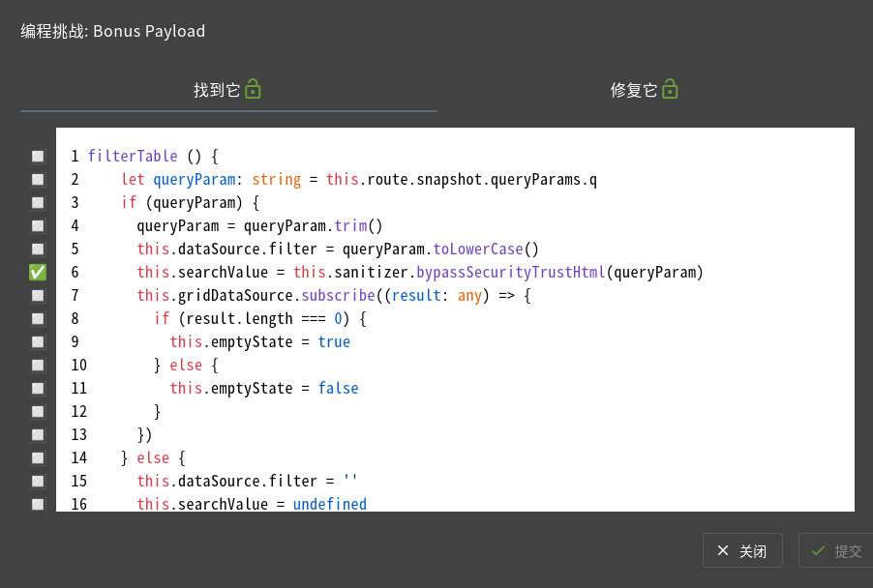Screen dimensions: 873x588
Task: Tick the checkbox for line 11 emptyState false
Action: point(38,388)
